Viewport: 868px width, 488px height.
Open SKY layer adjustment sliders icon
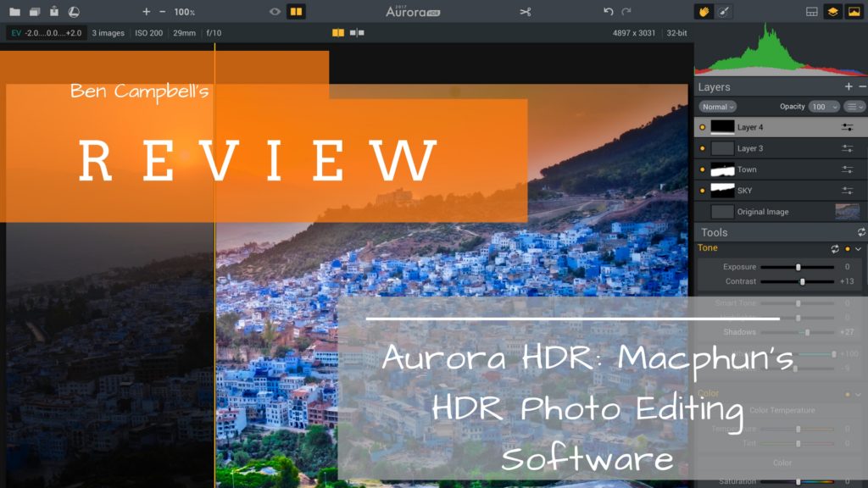point(848,191)
